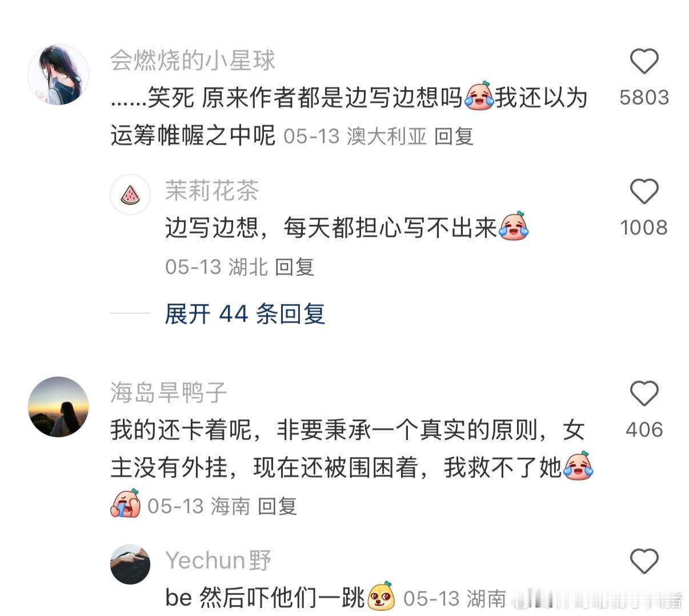Open 茉莉花茶's watermelon avatar
This screenshot has height=616, width=689.
pos(130,195)
